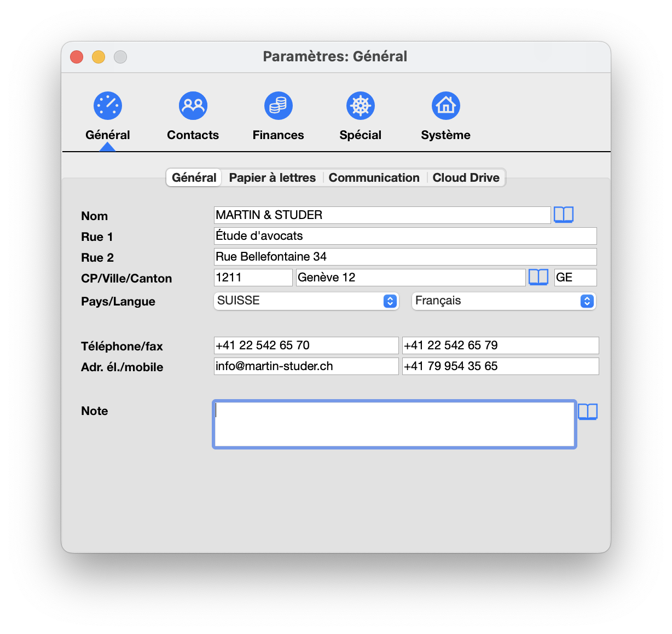Click the Nom field containing MARTIN & STUDER
The height and width of the screenshot is (634, 672).
(382, 215)
